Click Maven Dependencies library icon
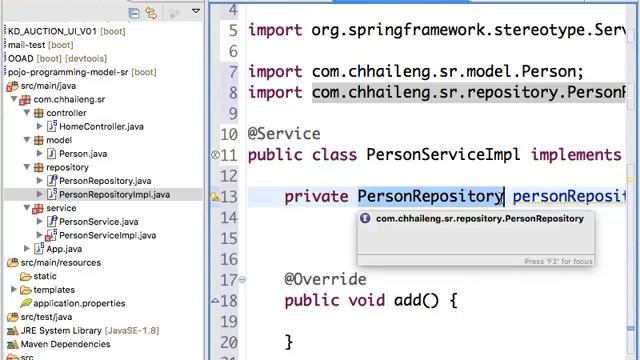 13,344
